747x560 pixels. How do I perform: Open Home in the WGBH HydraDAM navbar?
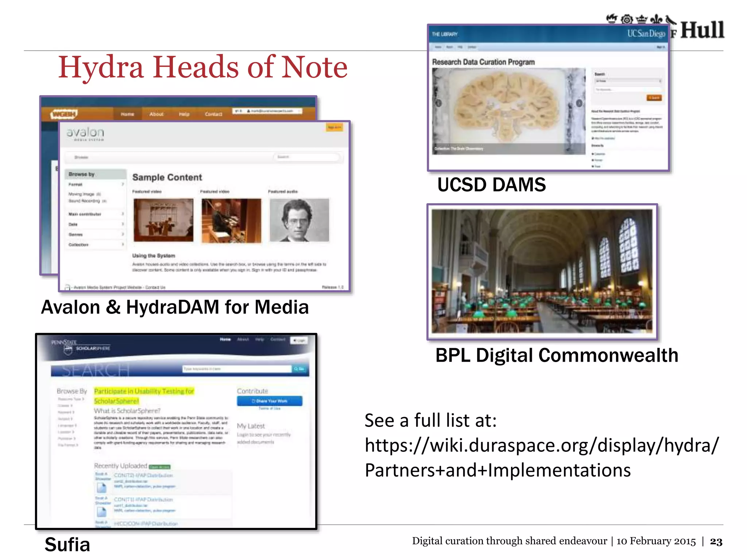pyautogui.click(x=128, y=114)
